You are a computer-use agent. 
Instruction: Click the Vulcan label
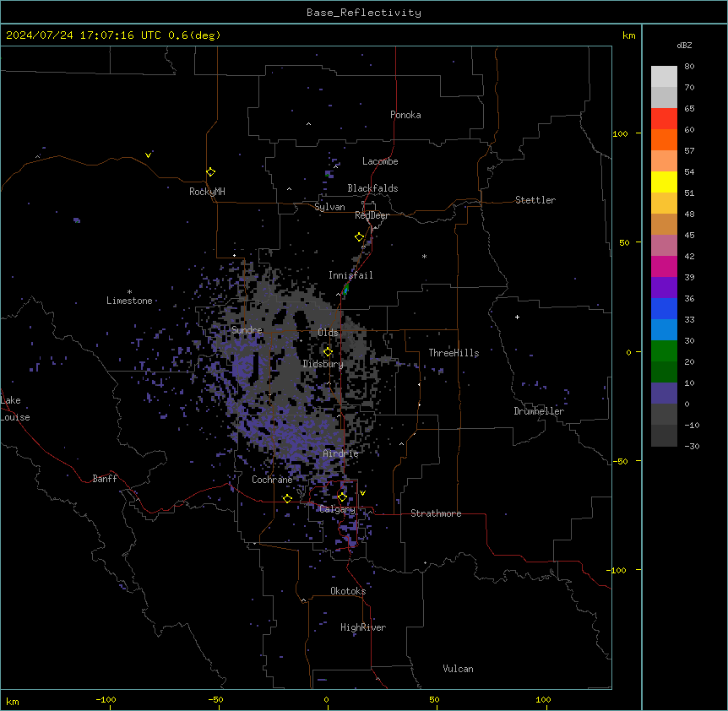[x=459, y=669]
